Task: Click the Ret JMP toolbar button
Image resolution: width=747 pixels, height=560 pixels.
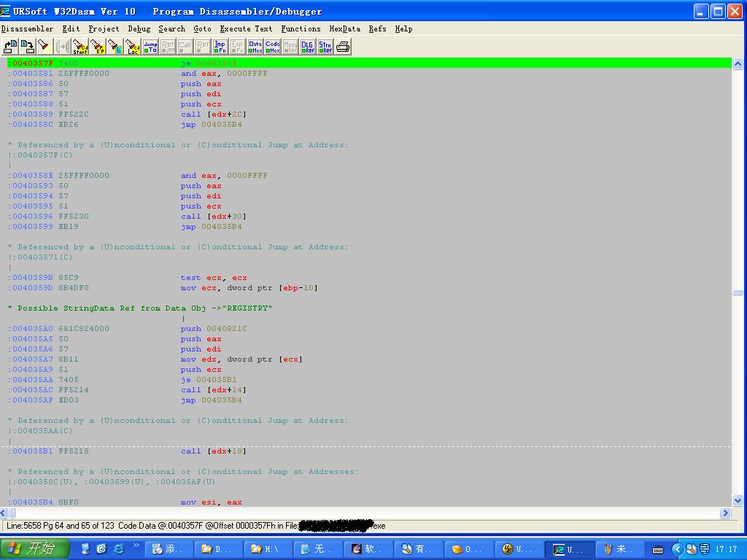Action: click(x=168, y=46)
